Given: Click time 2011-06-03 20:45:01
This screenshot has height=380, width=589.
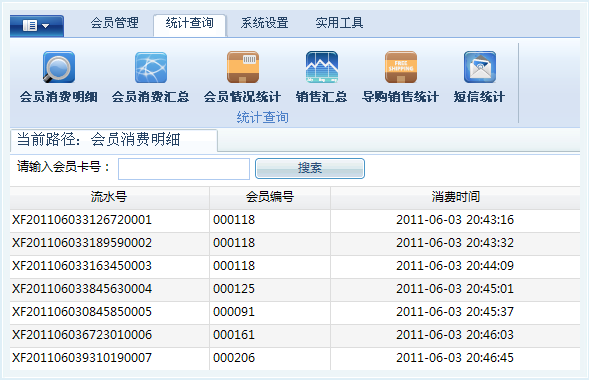Looking at the screenshot, I should coord(455,289).
